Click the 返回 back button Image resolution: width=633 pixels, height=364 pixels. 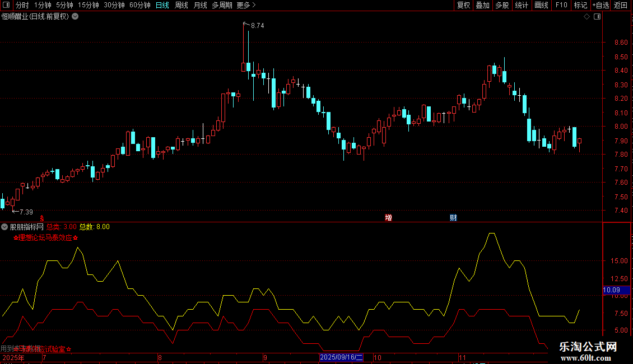[621, 5]
